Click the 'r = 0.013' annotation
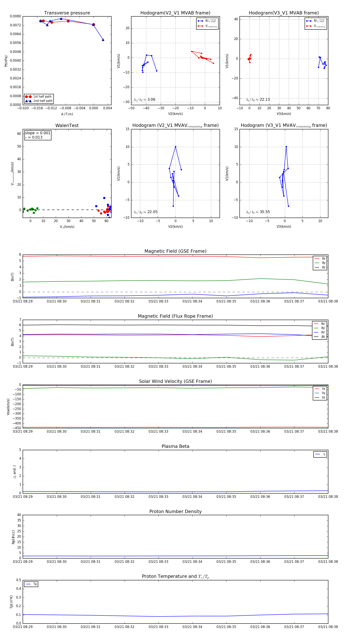351x644 pixels. (x=34, y=138)
